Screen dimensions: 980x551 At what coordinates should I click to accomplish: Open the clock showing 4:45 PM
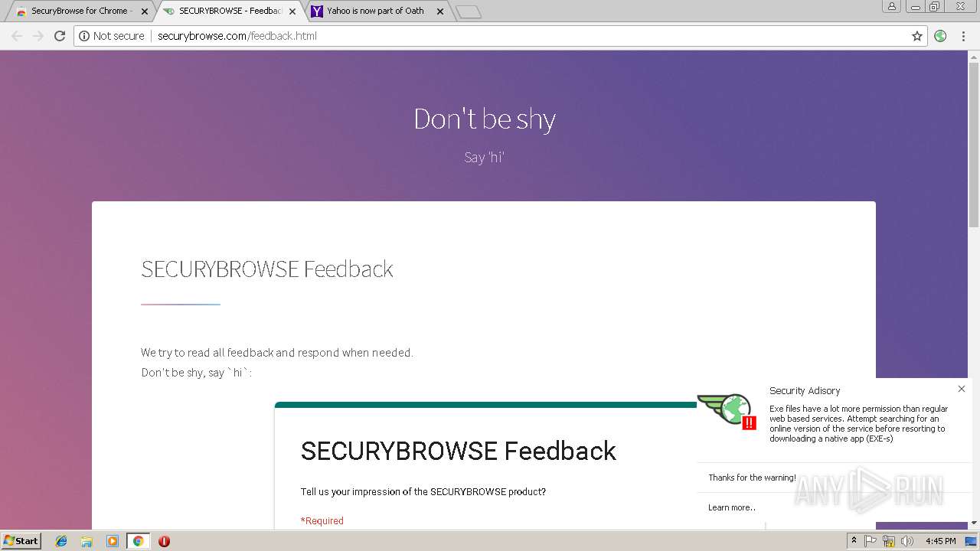[940, 541]
